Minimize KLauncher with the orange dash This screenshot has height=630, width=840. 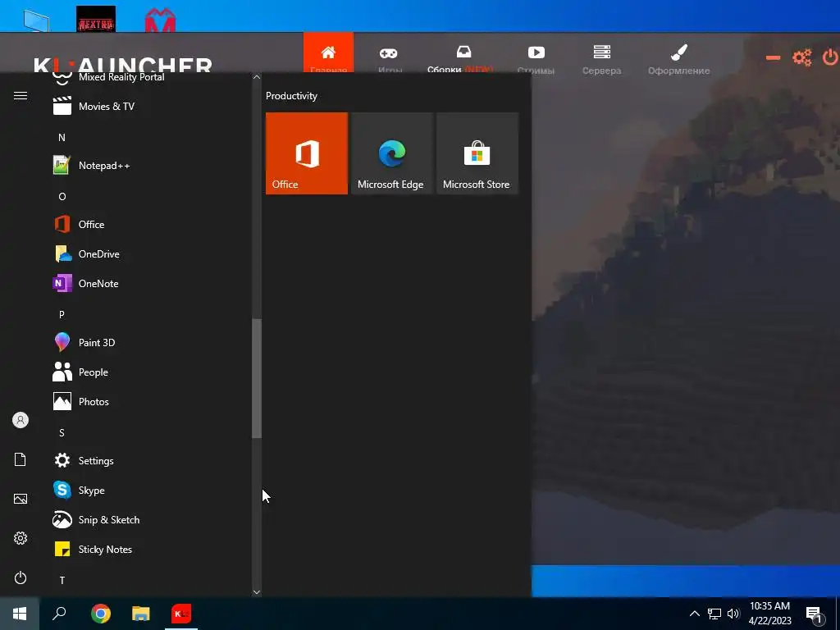[773, 57]
